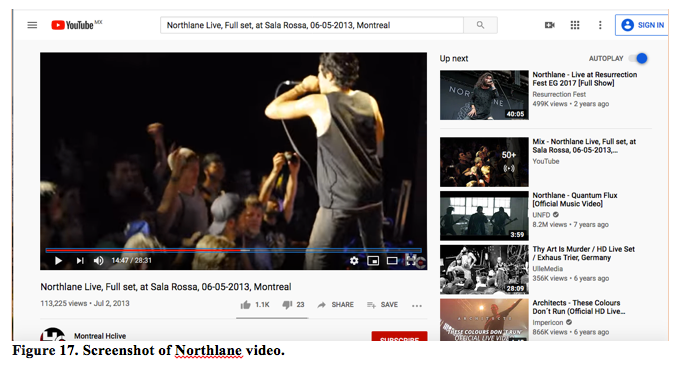Click the SHARE button
The width and height of the screenshot is (691, 367).
(335, 304)
